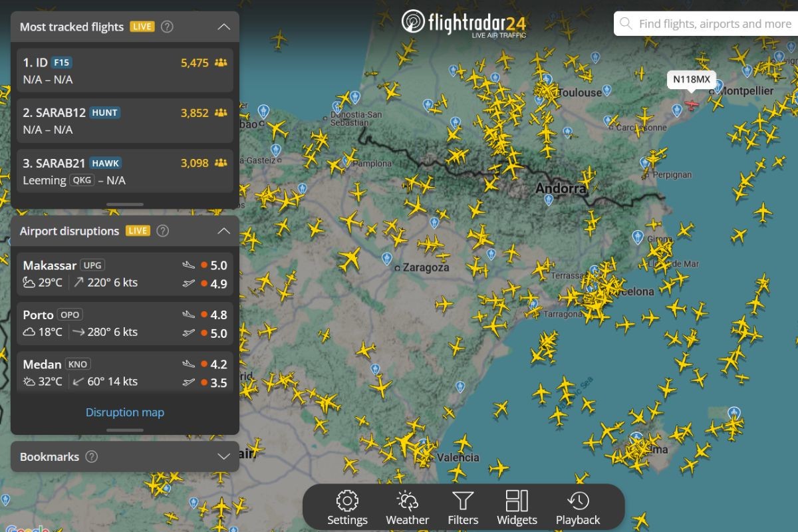Open help for Most tracked flights

click(168, 27)
